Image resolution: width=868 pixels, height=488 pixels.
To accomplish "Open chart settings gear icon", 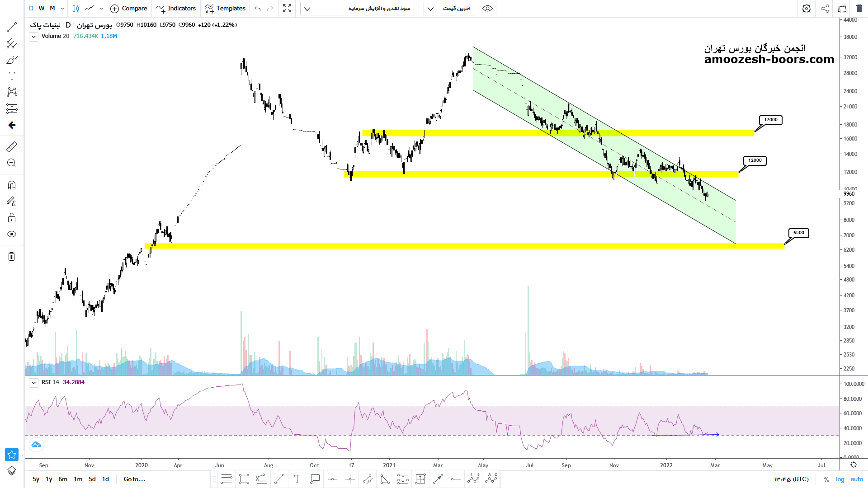I will [x=806, y=9].
